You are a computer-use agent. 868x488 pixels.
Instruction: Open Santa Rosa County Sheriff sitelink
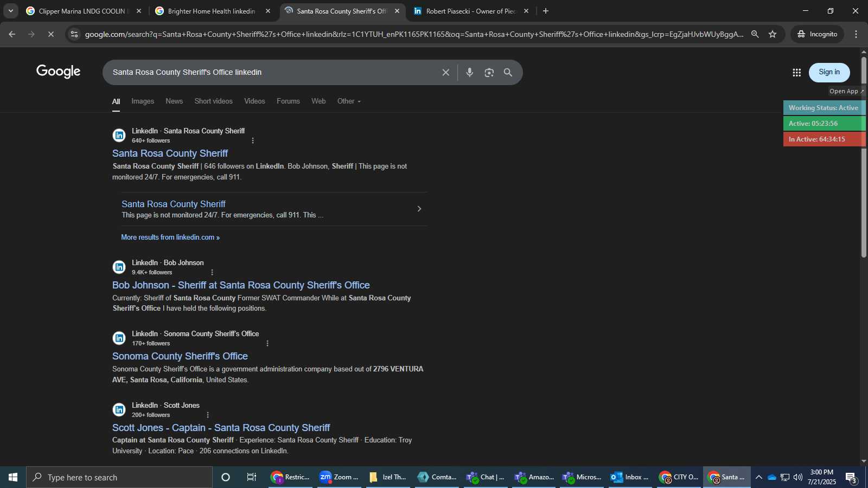tap(174, 204)
